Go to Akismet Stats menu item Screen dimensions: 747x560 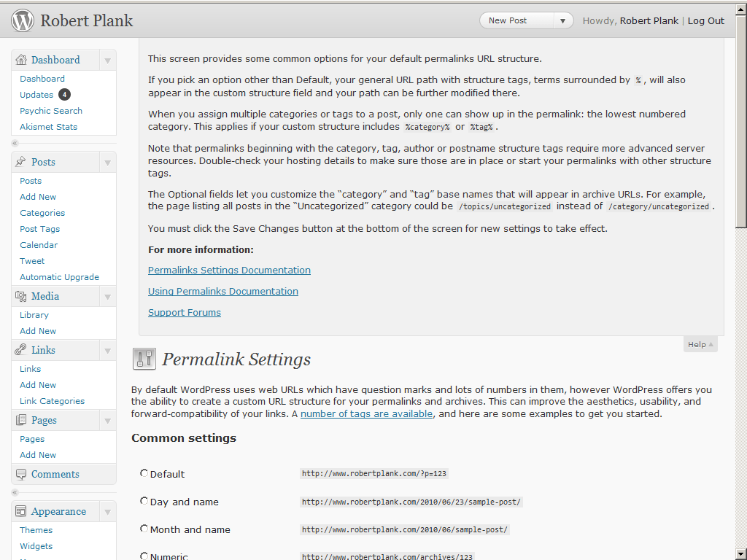[x=48, y=126]
